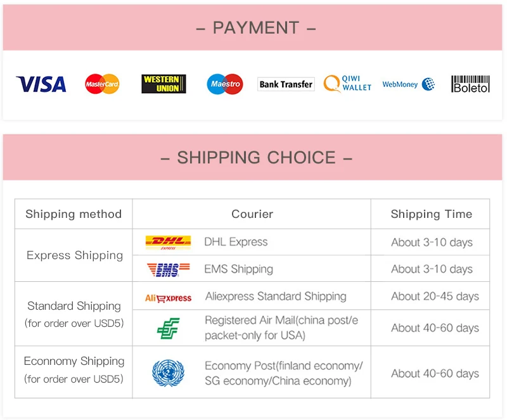507x420 pixels.
Task: Click the SHIPPING CHOICE header banner
Action: [252, 158]
